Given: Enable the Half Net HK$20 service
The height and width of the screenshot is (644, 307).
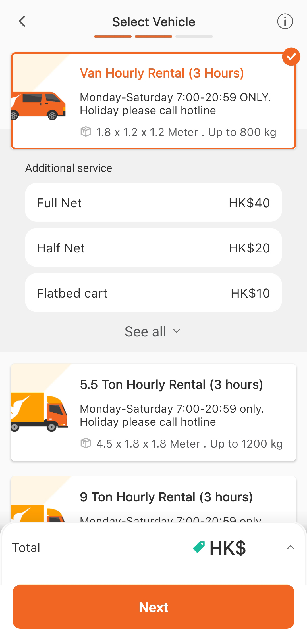Looking at the screenshot, I should pyautogui.click(x=153, y=248).
